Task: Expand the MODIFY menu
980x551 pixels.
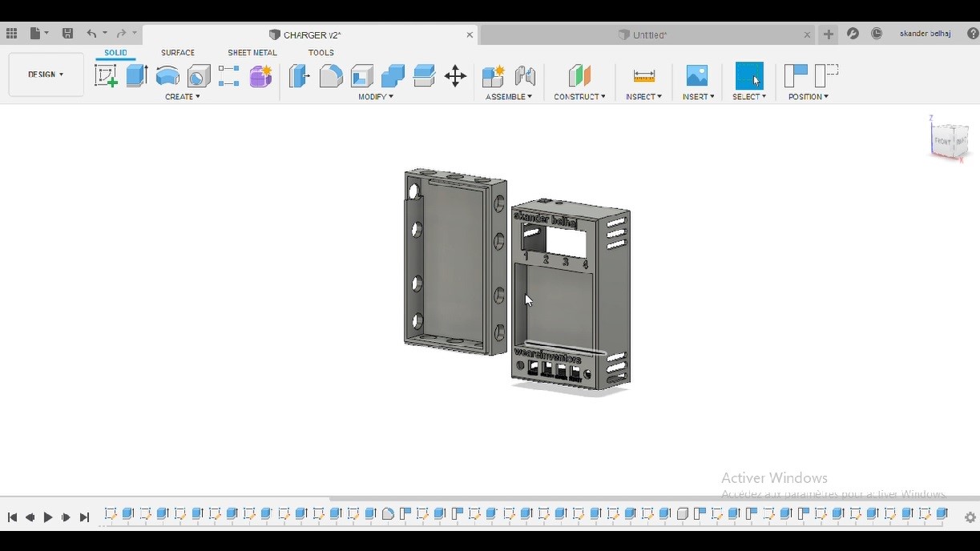Action: point(375,97)
